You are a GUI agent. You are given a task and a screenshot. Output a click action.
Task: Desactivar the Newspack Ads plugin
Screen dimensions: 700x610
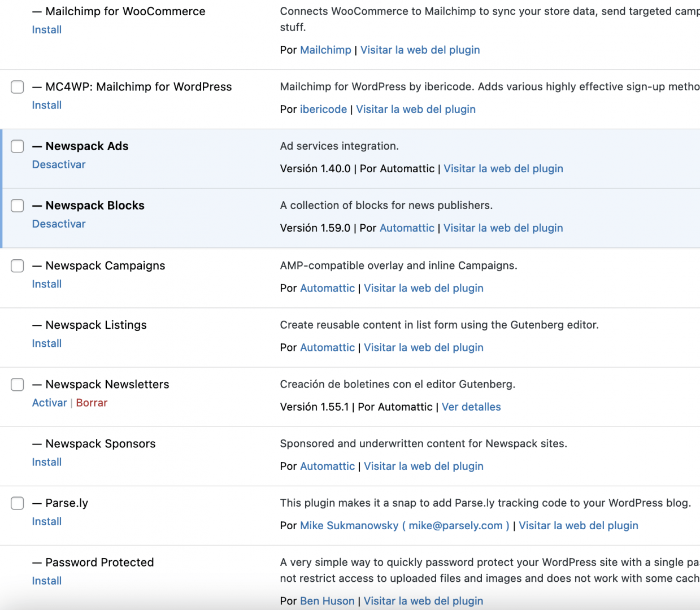click(59, 164)
